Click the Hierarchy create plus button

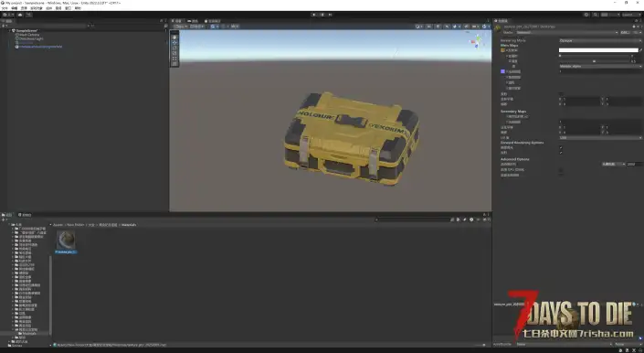point(4,26)
